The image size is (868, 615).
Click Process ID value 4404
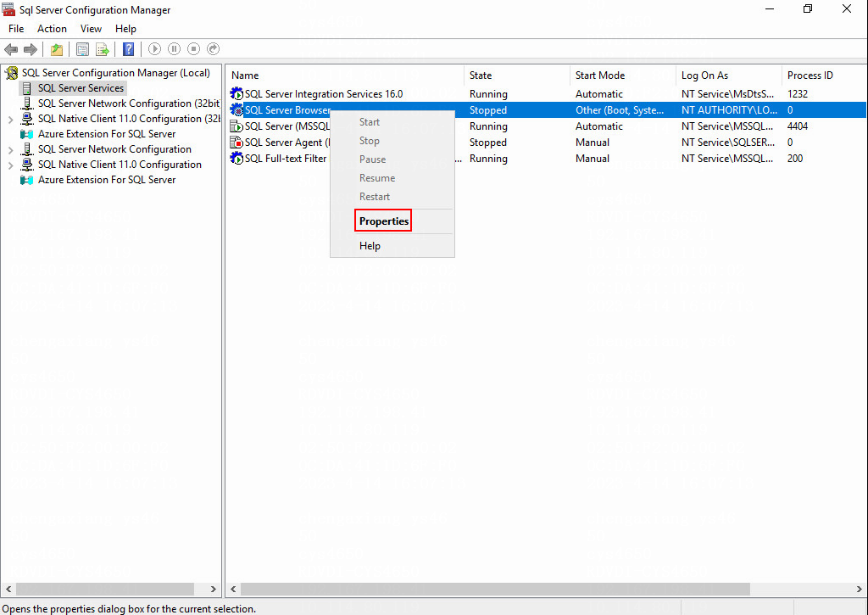[x=798, y=126]
